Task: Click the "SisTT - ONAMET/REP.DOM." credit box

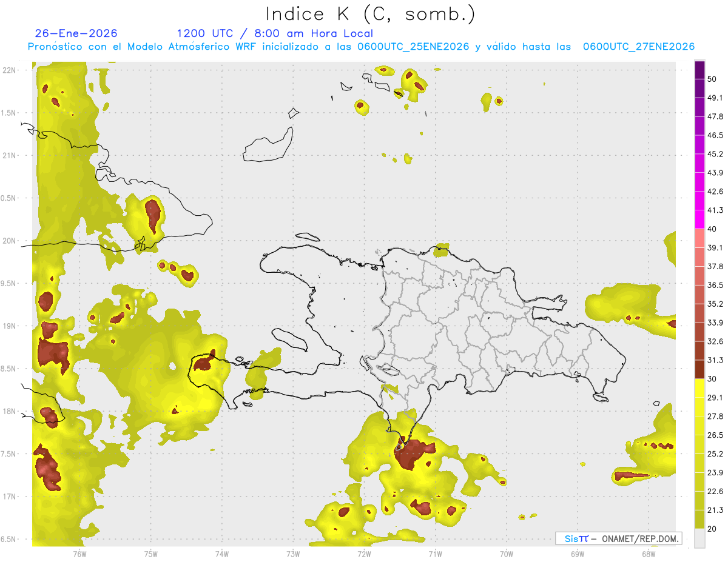Action: [618, 538]
